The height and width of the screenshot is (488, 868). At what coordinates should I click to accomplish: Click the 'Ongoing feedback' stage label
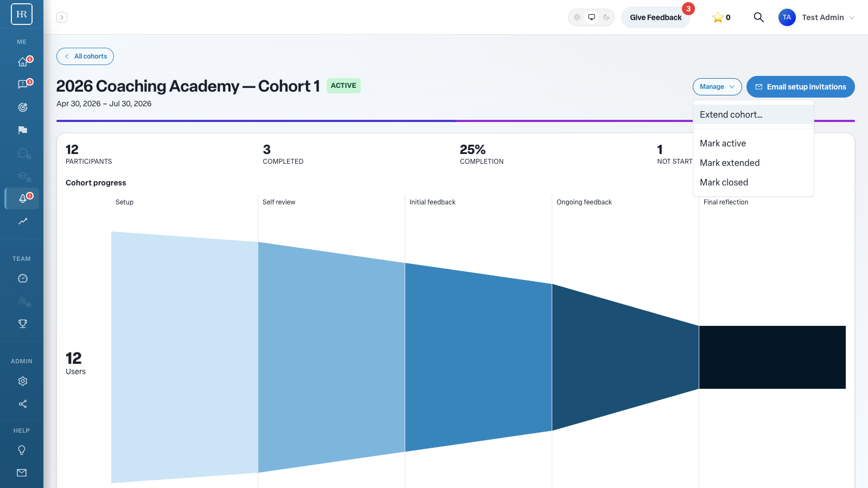584,202
